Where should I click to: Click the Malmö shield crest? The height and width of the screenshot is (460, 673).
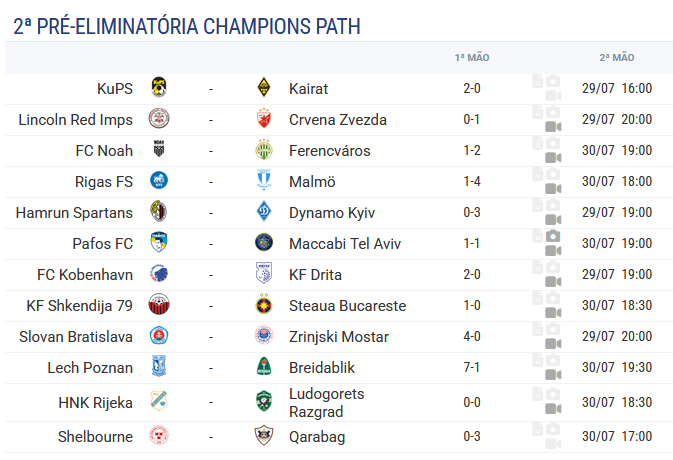(x=264, y=180)
